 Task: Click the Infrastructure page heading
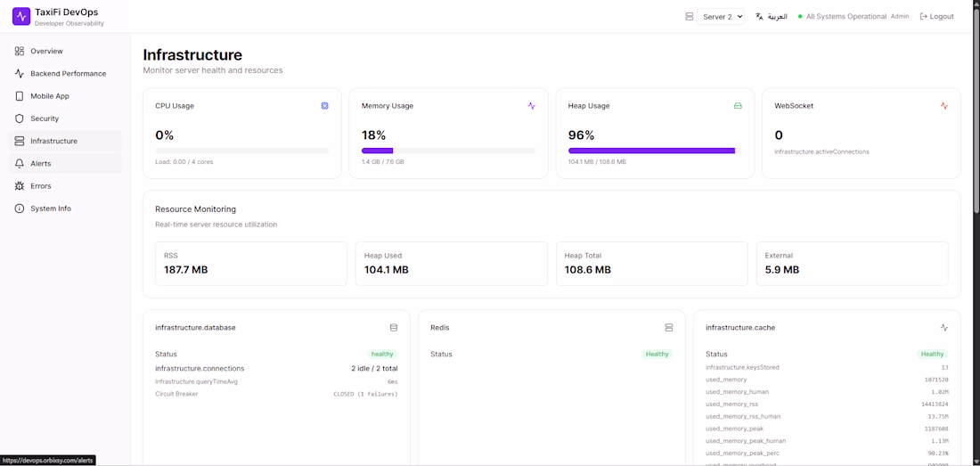pyautogui.click(x=192, y=55)
